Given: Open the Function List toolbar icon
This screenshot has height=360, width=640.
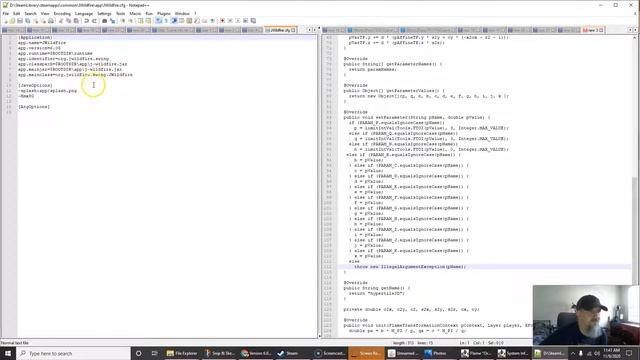Looking at the screenshot, I should pyautogui.click(x=197, y=20).
